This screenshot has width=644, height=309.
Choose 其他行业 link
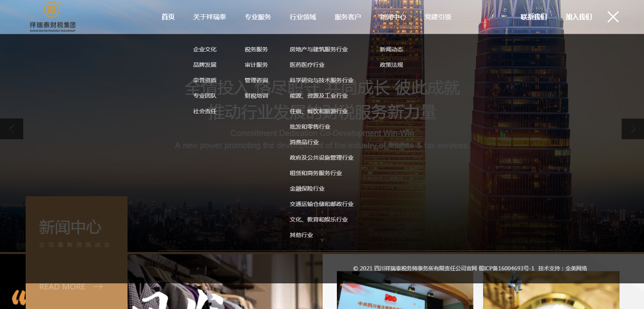coord(301,235)
